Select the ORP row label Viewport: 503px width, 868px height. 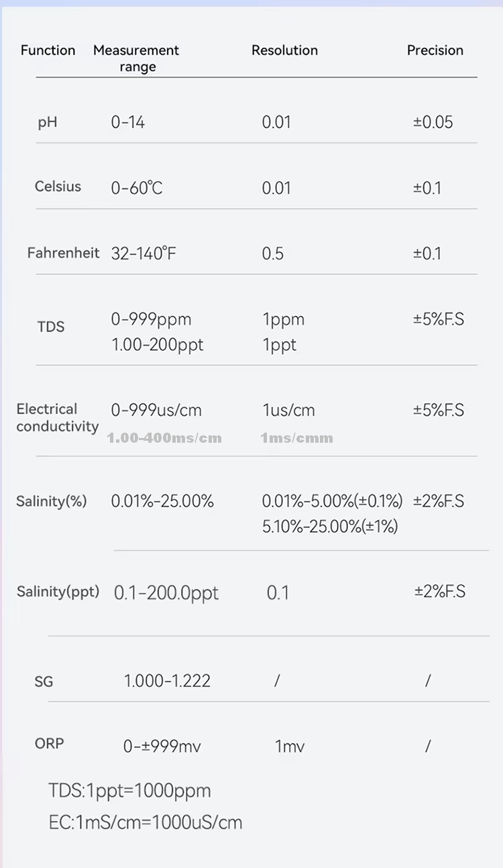(49, 744)
